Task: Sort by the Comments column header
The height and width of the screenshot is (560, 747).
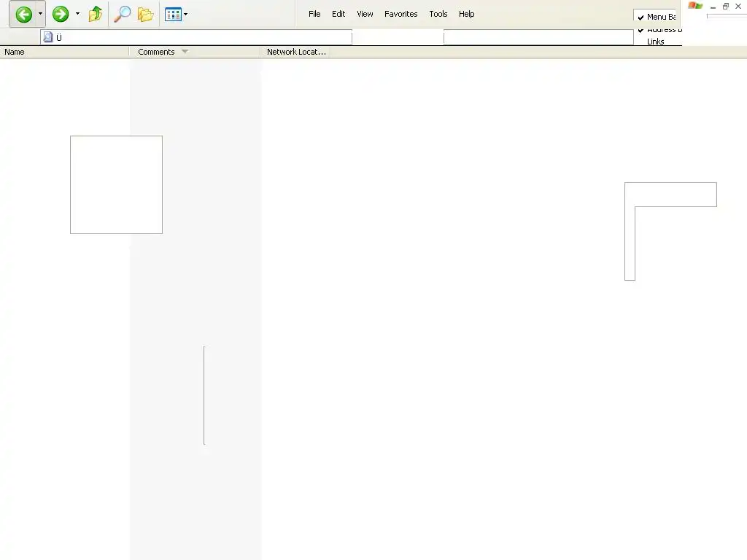Action: click(194, 52)
